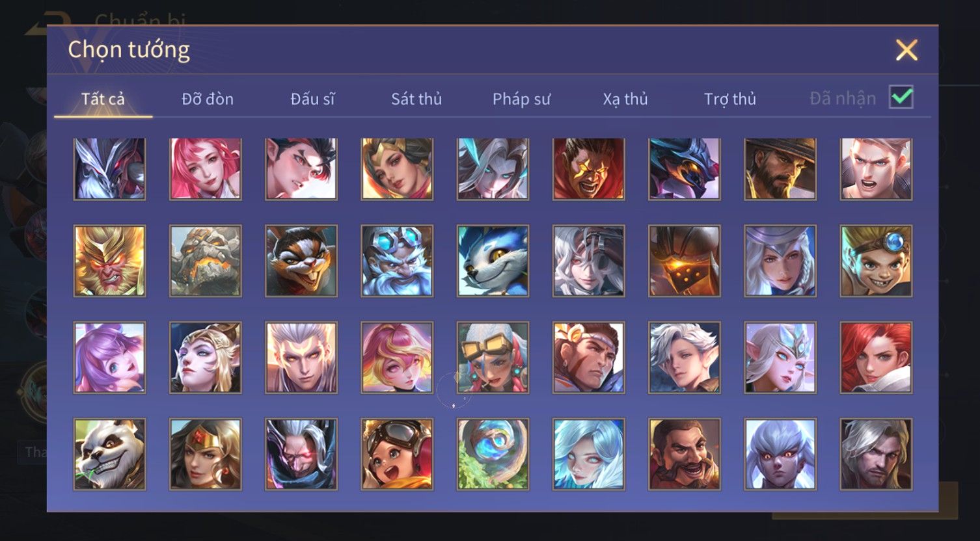The height and width of the screenshot is (541, 980).
Task: Pick the golden monkey king hero
Action: pyautogui.click(x=109, y=261)
